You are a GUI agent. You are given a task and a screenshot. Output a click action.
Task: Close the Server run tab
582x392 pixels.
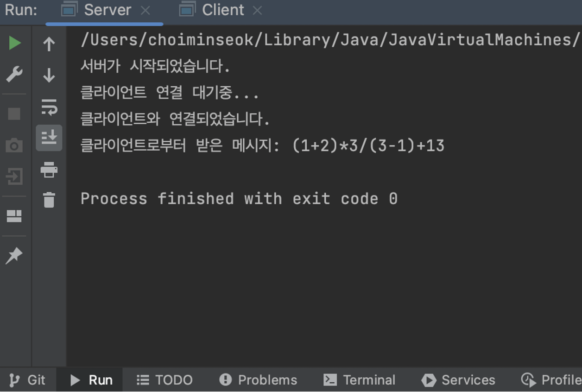(x=145, y=11)
